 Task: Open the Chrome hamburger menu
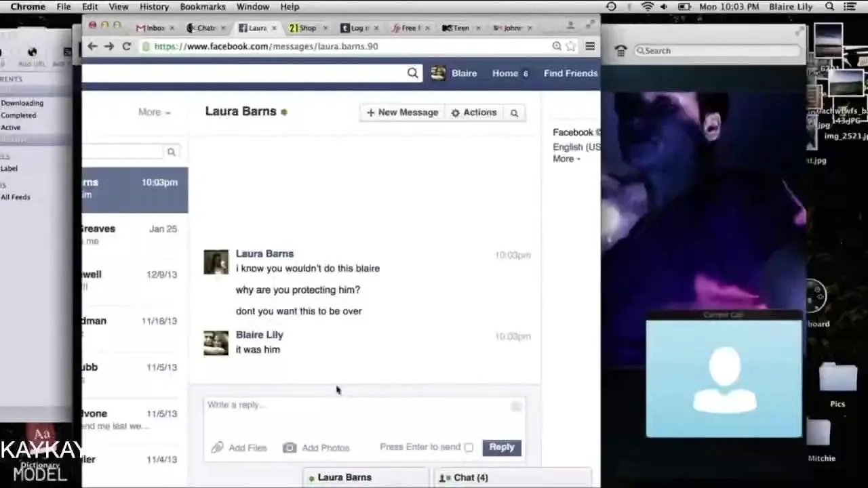tap(590, 46)
